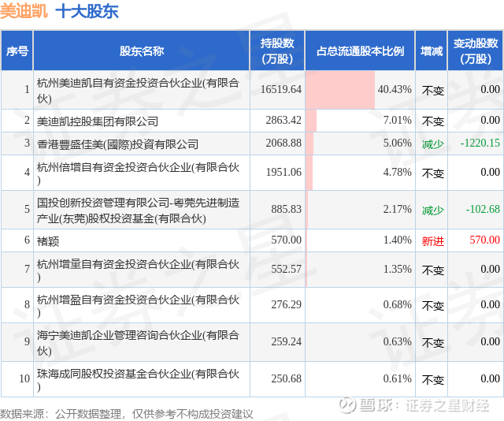This screenshot has height=421, width=504.
Task: Click the 2863.42 holdings value
Action: tap(283, 120)
